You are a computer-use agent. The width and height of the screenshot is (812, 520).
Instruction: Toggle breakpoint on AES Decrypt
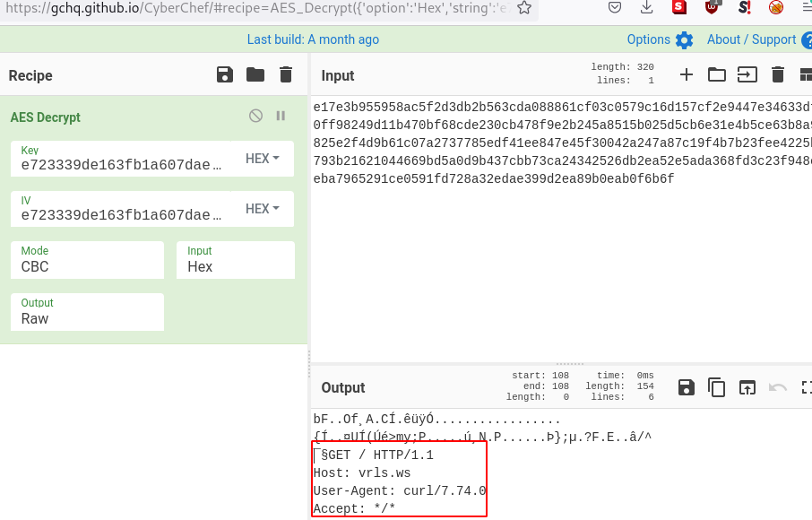pos(281,116)
